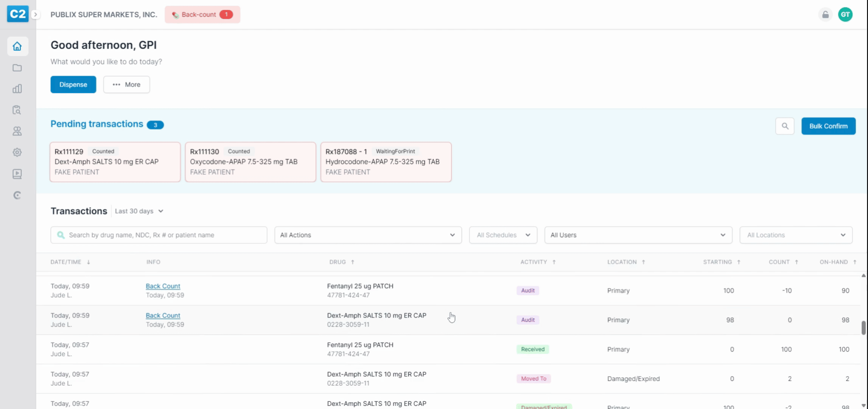Image resolution: width=868 pixels, height=409 pixels.
Task: Expand the sidebar with the chevron arrow
Action: 36,14
